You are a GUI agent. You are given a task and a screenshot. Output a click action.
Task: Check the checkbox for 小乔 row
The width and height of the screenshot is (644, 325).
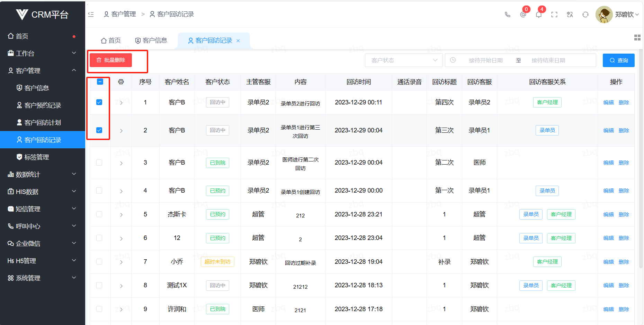99,261
